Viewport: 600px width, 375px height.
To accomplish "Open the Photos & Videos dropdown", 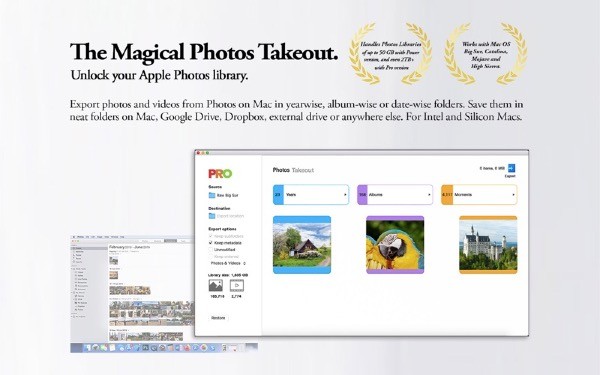I will pyautogui.click(x=228, y=263).
